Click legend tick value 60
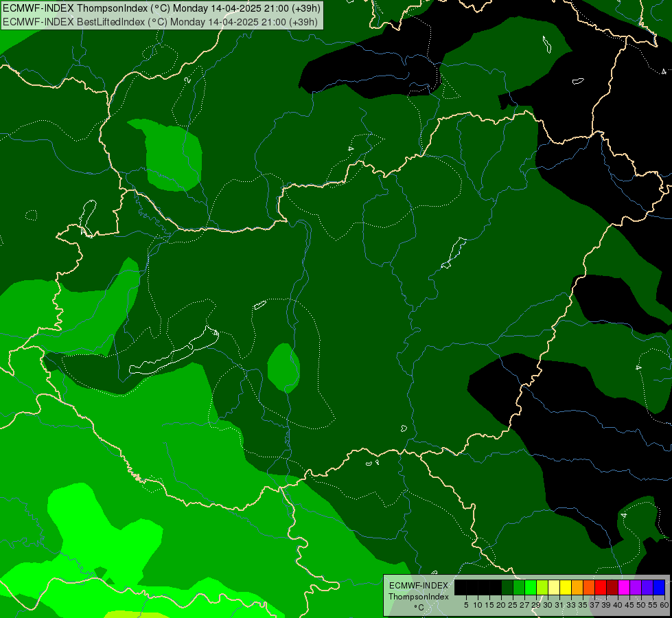 [664, 605]
